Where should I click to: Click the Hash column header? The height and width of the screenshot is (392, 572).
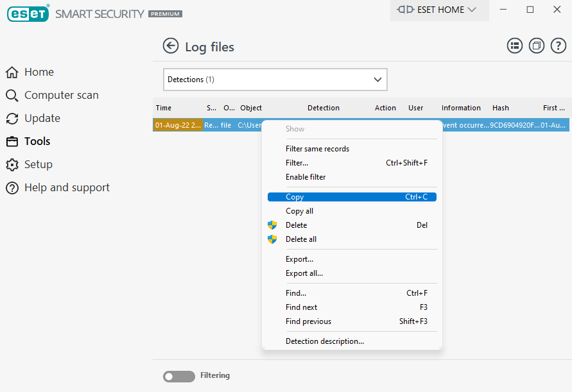point(501,108)
